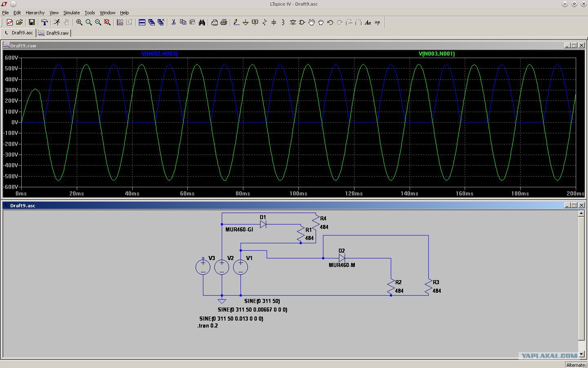Click the MUR460-GI diode model label
The height and width of the screenshot is (368, 588).
tap(239, 229)
